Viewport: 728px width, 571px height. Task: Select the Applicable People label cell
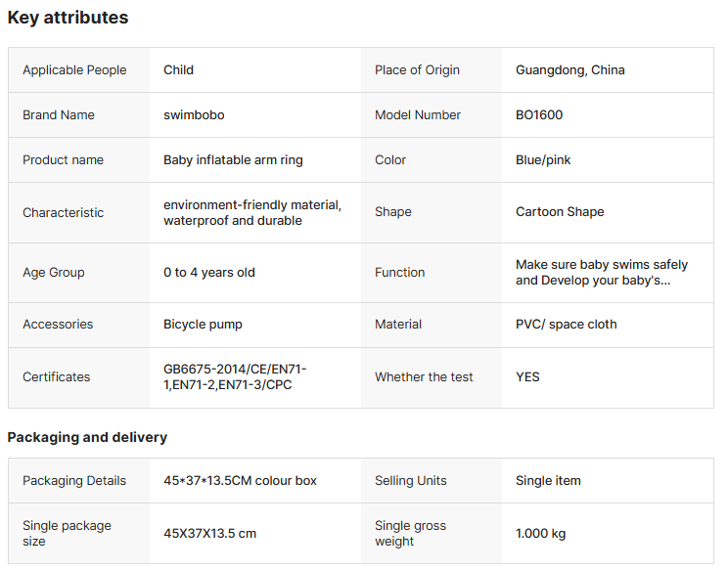pyautogui.click(x=74, y=70)
